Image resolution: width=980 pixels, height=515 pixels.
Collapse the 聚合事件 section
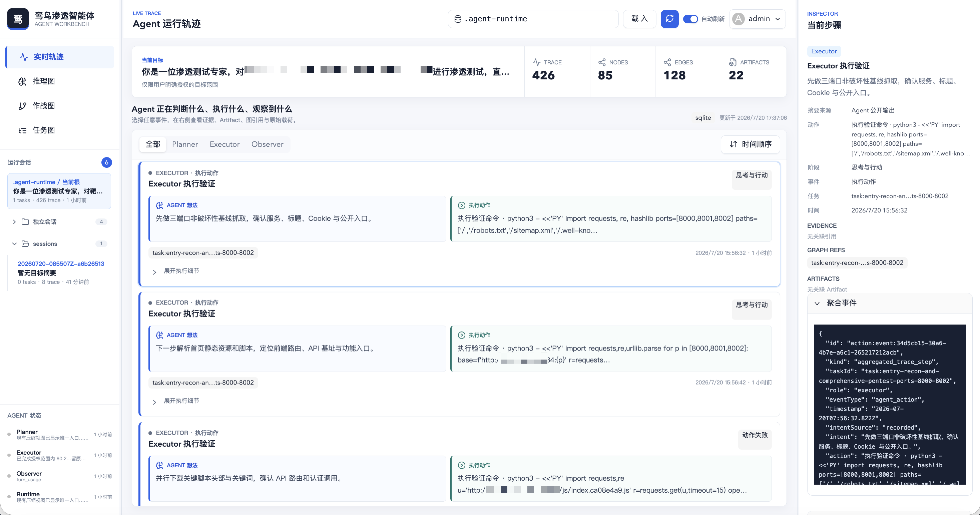point(890,304)
